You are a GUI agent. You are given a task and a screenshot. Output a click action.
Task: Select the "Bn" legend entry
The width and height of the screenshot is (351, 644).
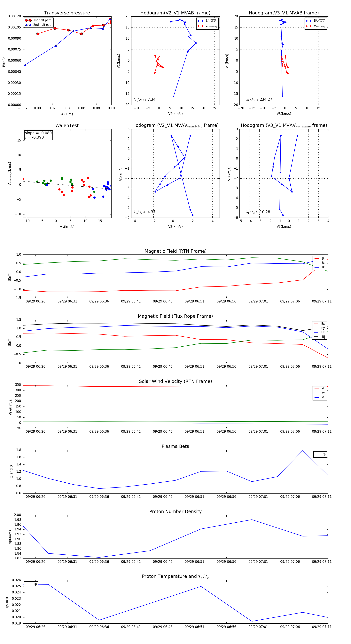320,267
